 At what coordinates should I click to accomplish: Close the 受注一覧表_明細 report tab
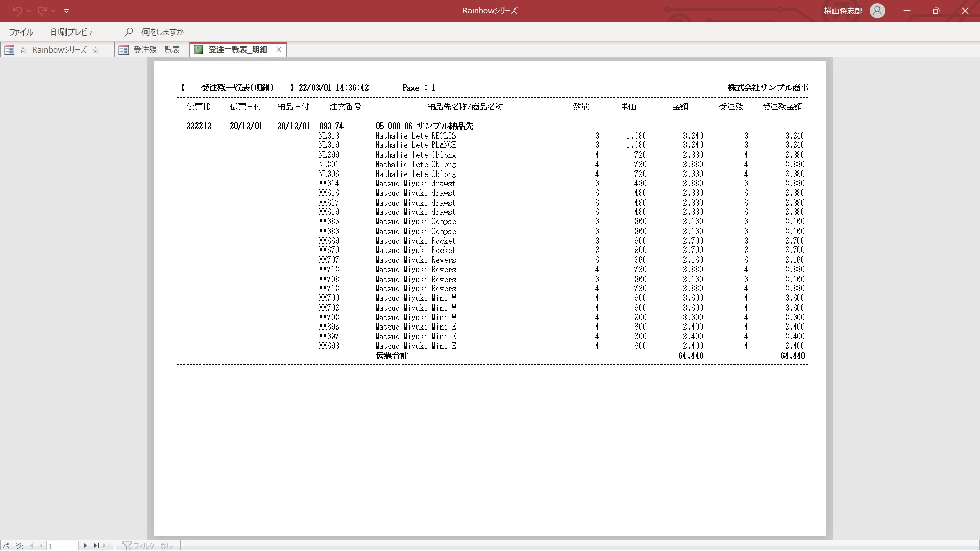[279, 49]
